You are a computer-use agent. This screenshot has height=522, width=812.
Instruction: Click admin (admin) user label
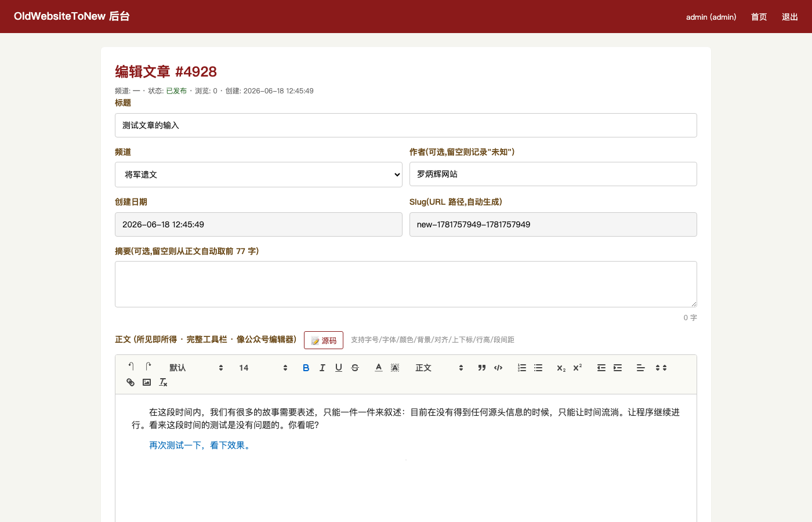click(711, 17)
